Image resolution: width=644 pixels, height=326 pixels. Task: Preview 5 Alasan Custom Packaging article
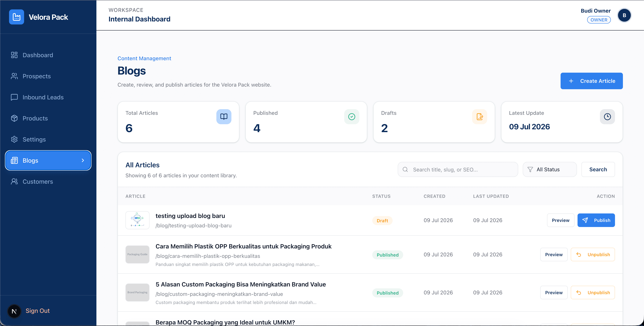[554, 292]
